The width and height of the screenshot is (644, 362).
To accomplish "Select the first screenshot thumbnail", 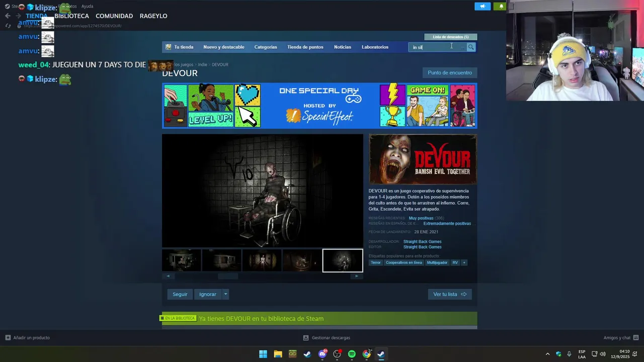I will pyautogui.click(x=182, y=260).
